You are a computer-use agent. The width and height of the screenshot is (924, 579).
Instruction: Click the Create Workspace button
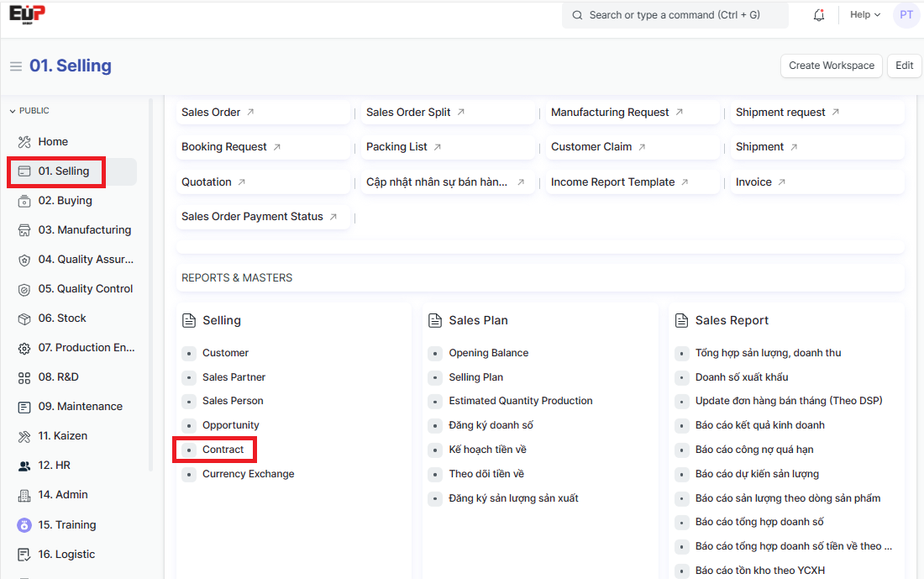pyautogui.click(x=832, y=66)
